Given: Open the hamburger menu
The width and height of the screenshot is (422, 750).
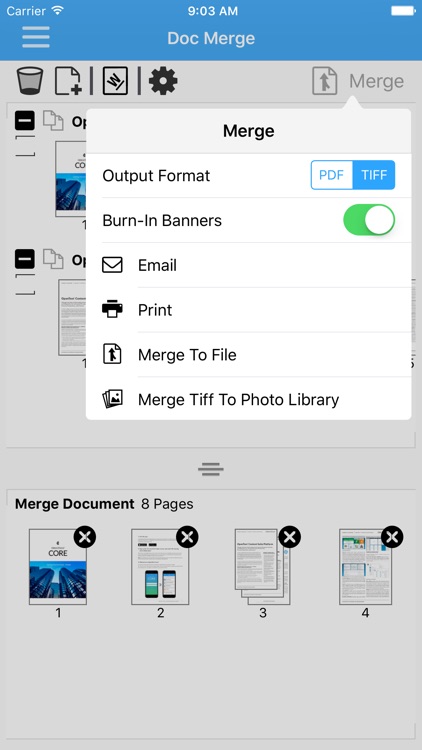Looking at the screenshot, I should point(36,37).
